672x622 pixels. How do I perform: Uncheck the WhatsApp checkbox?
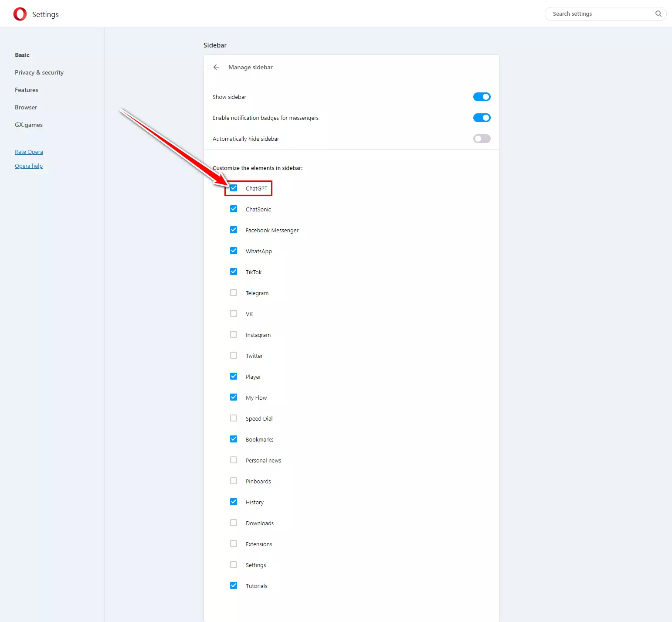[x=234, y=251]
